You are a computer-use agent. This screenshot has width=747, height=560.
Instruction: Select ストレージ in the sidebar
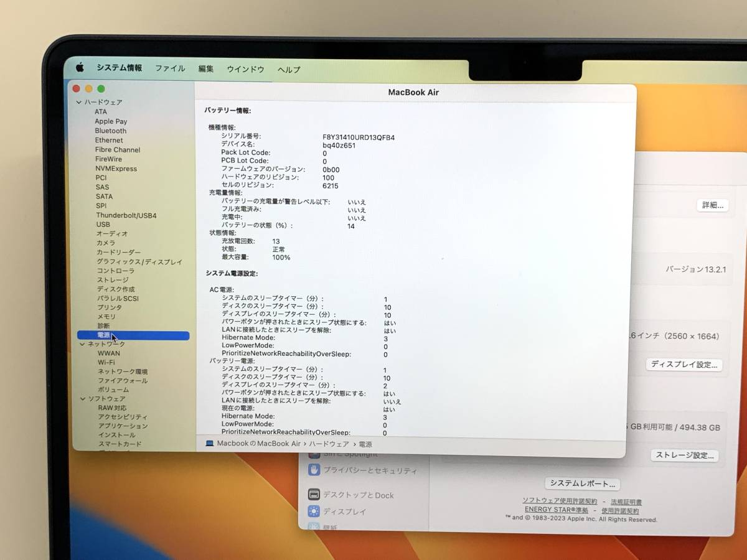pyautogui.click(x=113, y=280)
